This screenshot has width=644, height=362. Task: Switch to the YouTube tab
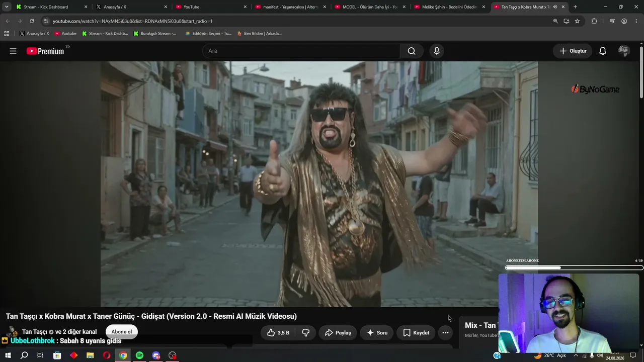pyautogui.click(x=211, y=7)
